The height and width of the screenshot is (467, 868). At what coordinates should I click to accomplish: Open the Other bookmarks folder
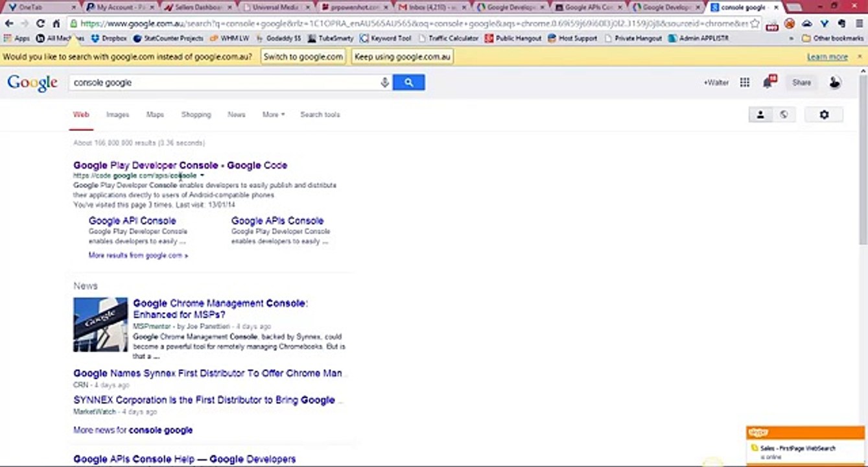pos(833,38)
